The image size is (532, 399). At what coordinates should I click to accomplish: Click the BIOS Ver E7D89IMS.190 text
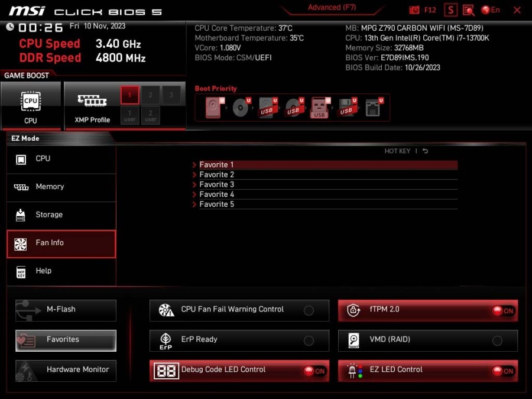387,58
